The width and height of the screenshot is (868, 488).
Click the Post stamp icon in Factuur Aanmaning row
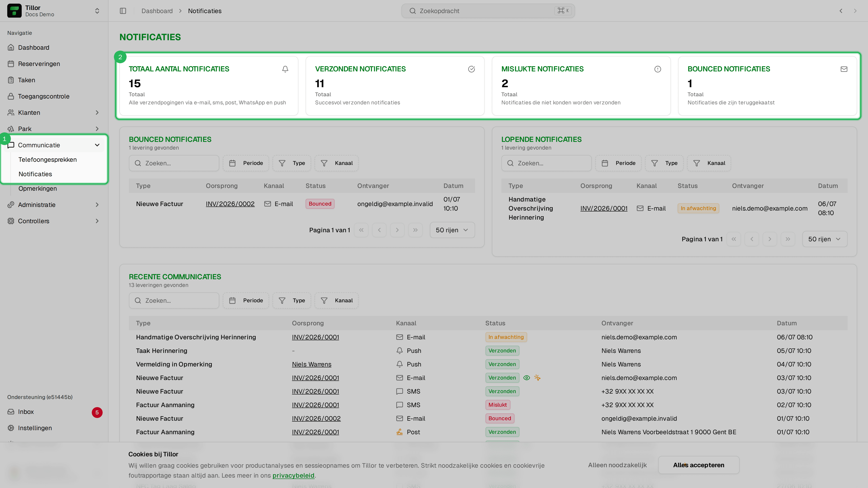[x=400, y=432]
